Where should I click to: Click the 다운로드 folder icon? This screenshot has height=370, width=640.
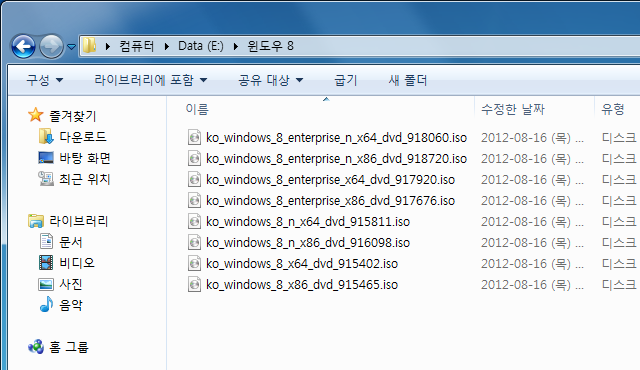pos(46,136)
